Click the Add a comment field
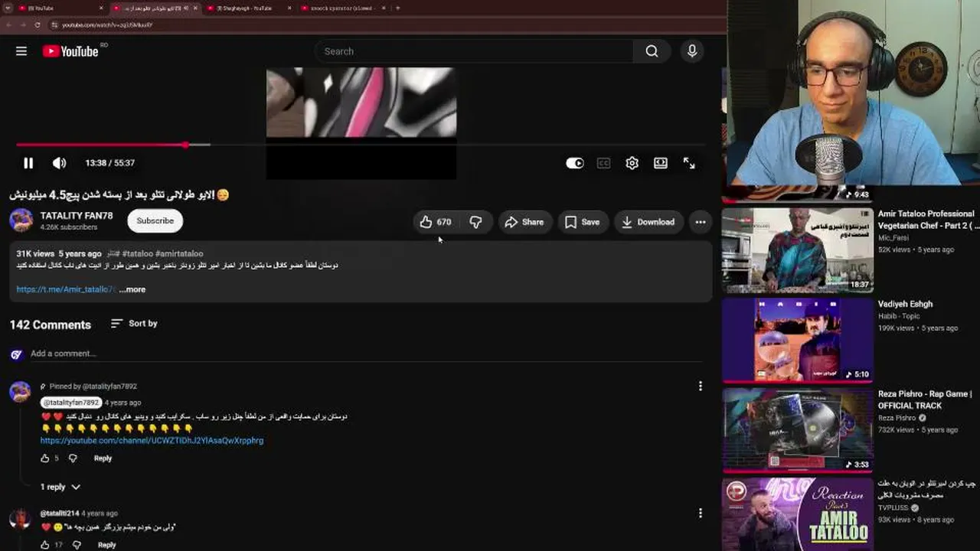 coord(366,354)
